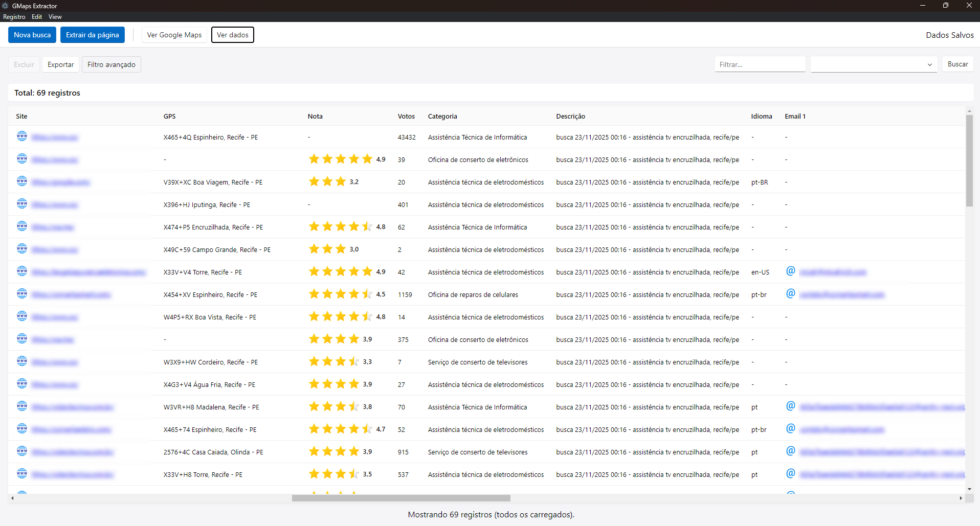Click the Nova busca button
980x526 pixels.
pyautogui.click(x=32, y=35)
